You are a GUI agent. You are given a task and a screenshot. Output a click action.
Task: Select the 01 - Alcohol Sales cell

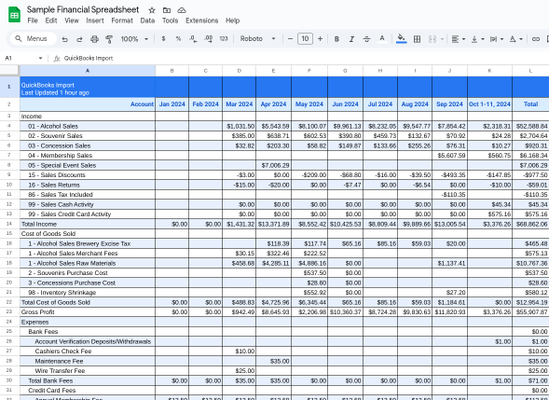click(x=88, y=126)
